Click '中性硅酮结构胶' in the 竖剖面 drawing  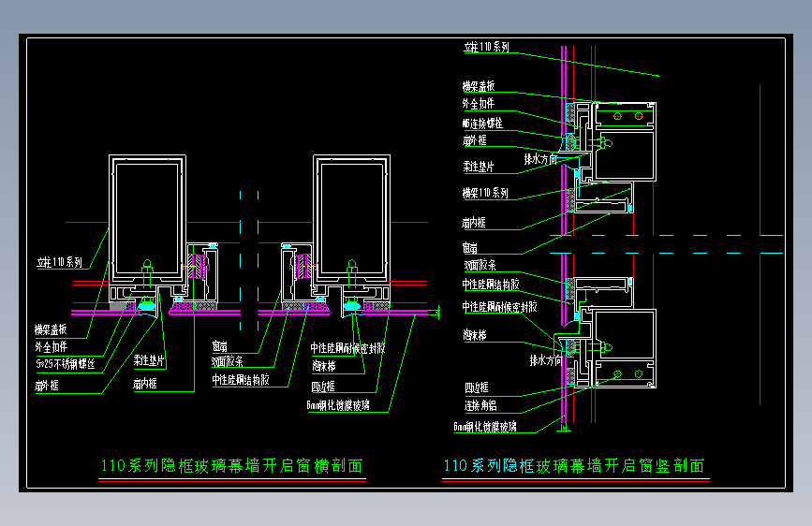(x=491, y=285)
